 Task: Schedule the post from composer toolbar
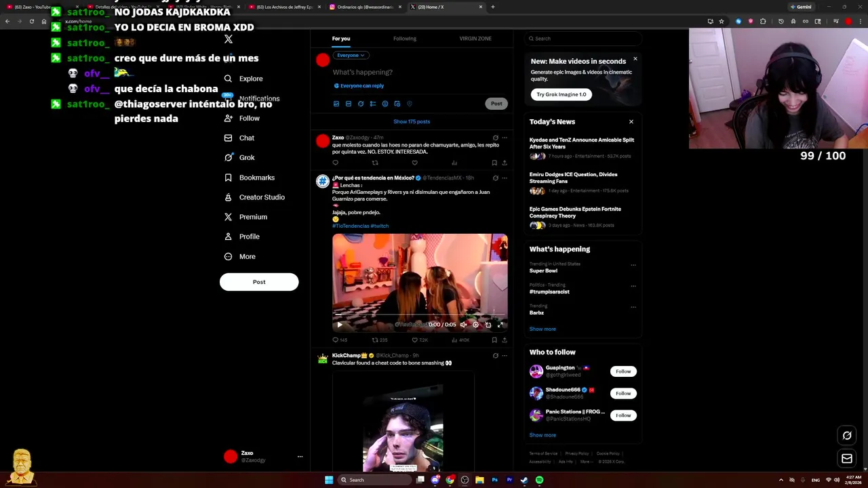click(x=397, y=104)
